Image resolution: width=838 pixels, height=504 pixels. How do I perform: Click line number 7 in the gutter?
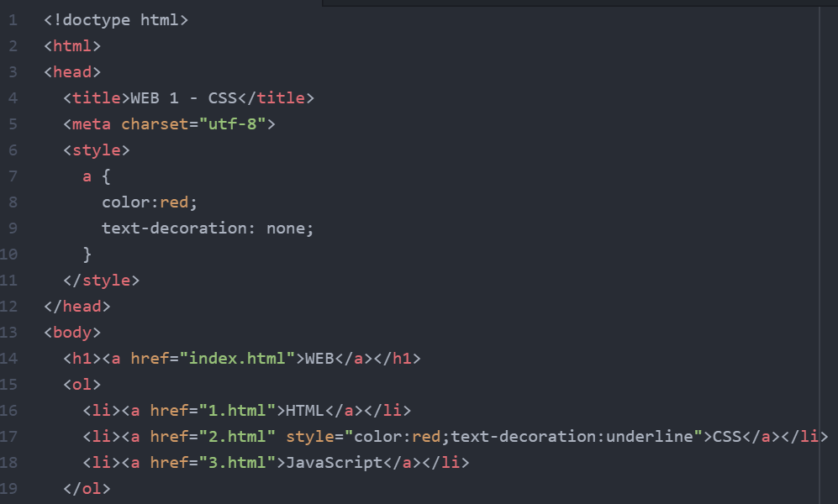point(13,176)
